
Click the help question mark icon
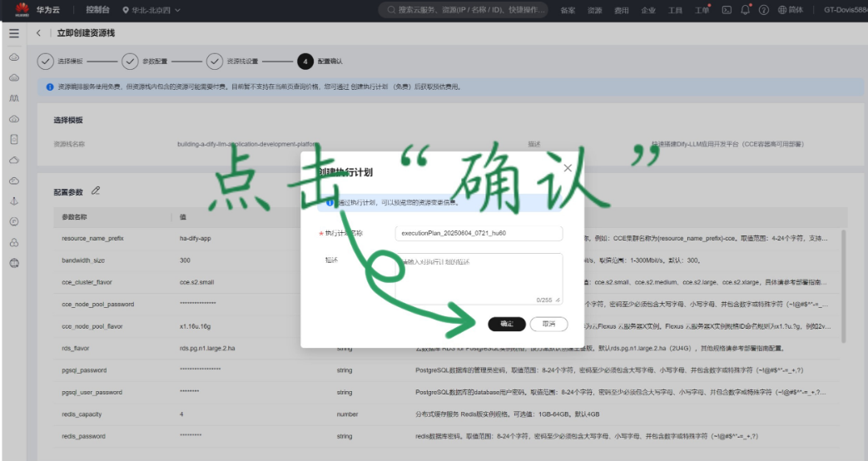[763, 10]
